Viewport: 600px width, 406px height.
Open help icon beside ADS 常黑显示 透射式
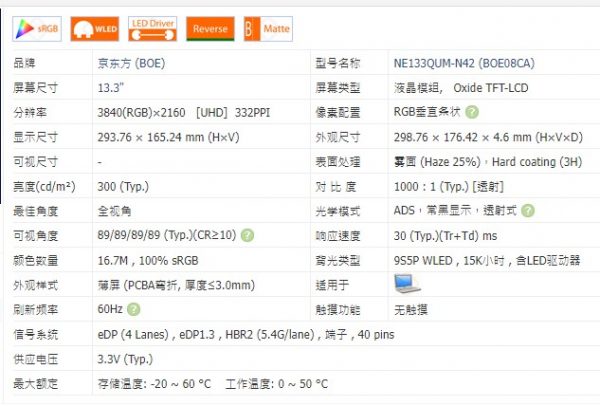(x=528, y=210)
